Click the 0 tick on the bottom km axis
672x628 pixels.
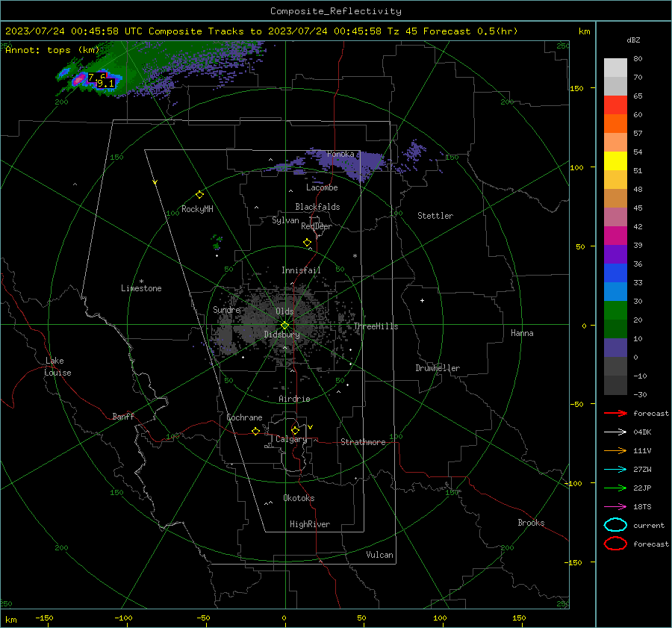[x=284, y=618]
